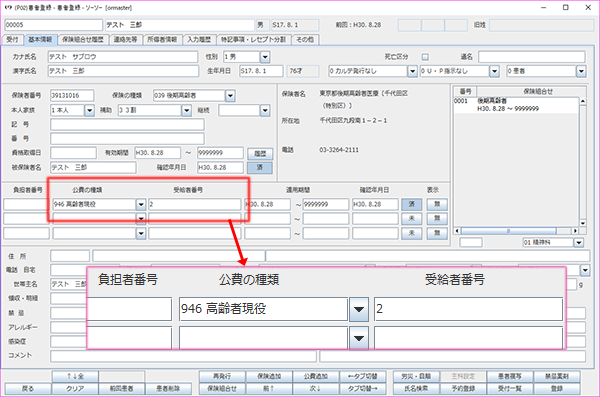
Task: Open the 946 高齢者現役 公費の種類 dropdown
Action: tap(141, 204)
